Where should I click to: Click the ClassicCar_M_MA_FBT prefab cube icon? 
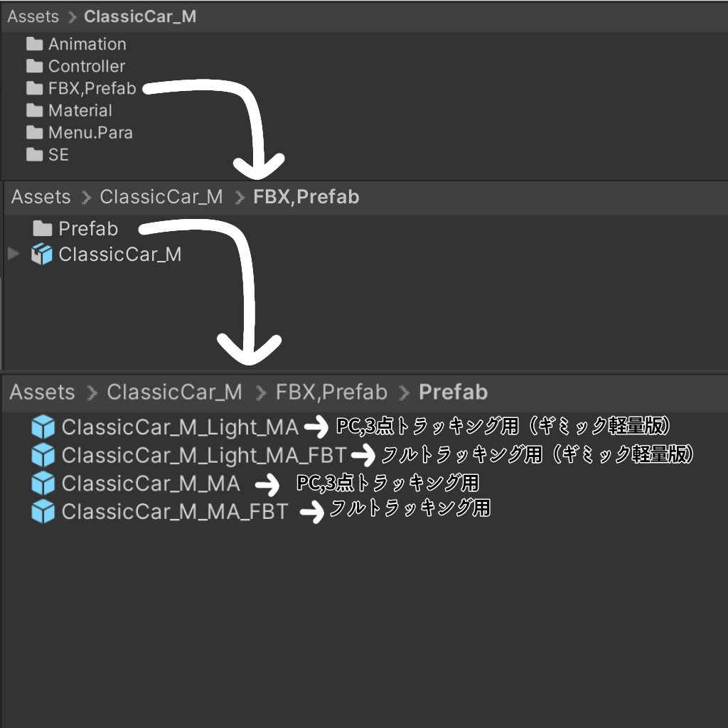point(43,511)
